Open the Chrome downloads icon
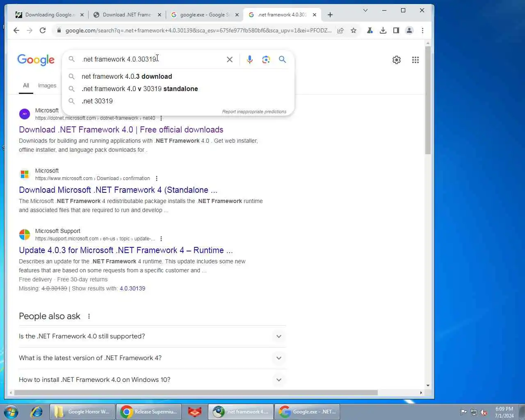This screenshot has width=525, height=420. coord(383,30)
